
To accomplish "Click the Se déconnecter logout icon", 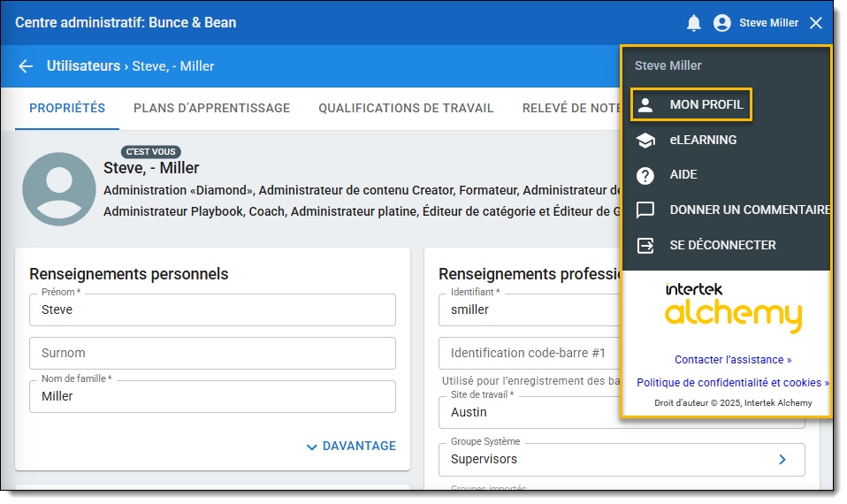I will (x=645, y=246).
